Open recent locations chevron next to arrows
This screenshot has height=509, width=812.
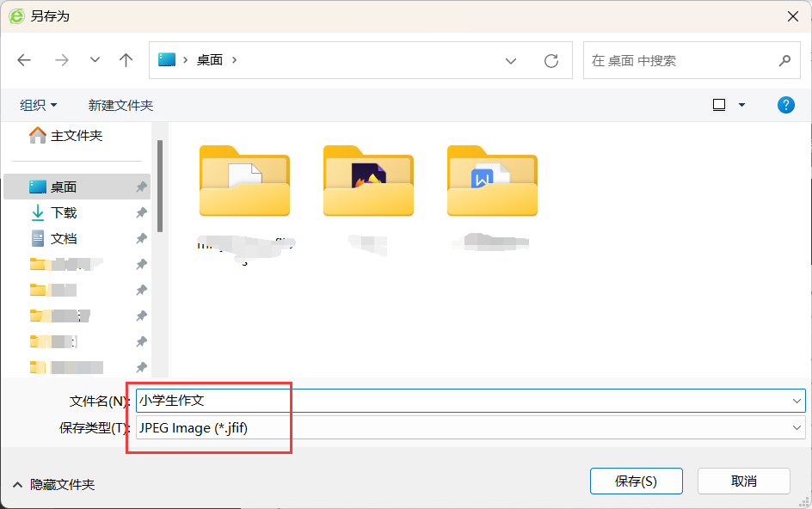coord(95,60)
